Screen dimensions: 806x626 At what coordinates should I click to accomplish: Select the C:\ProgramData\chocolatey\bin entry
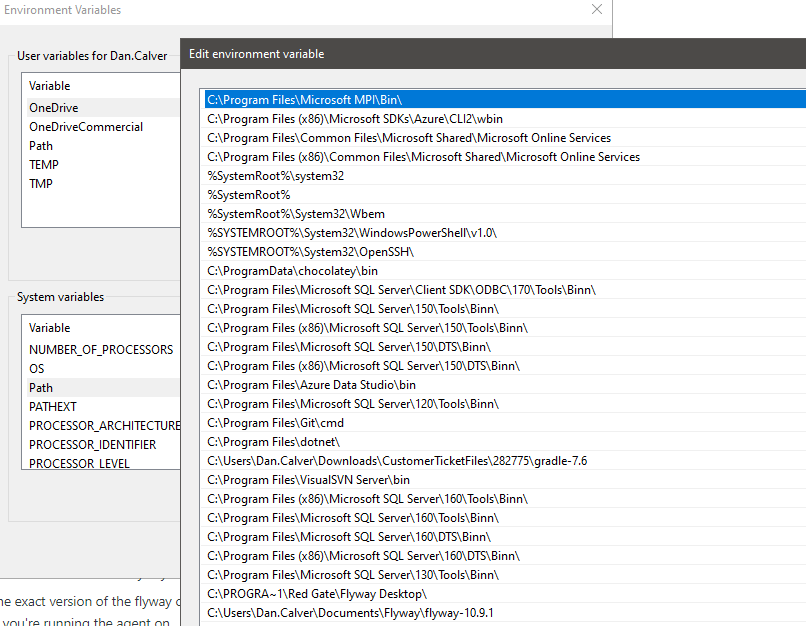(x=505, y=271)
